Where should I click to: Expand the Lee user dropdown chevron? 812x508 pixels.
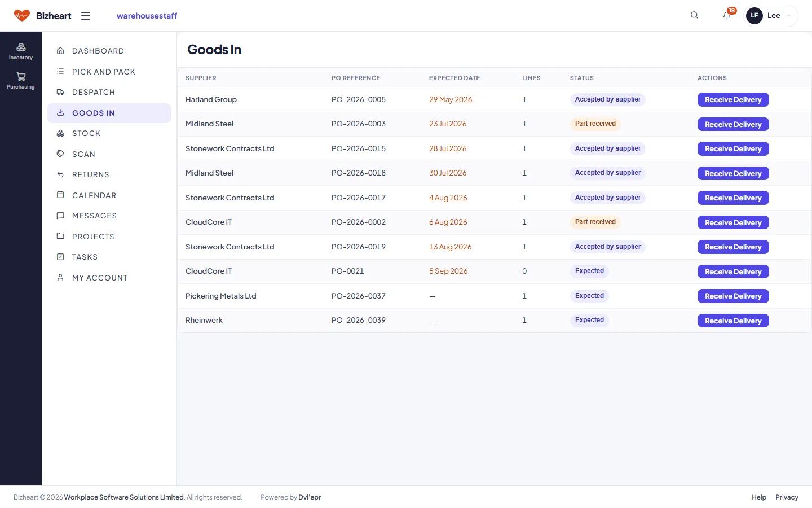[788, 16]
